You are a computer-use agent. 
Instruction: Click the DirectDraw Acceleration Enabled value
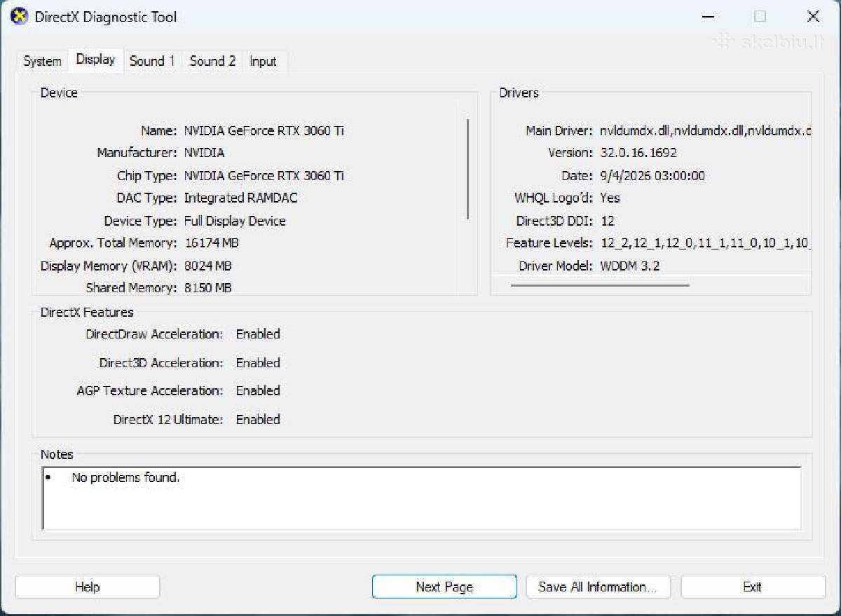[x=258, y=334]
